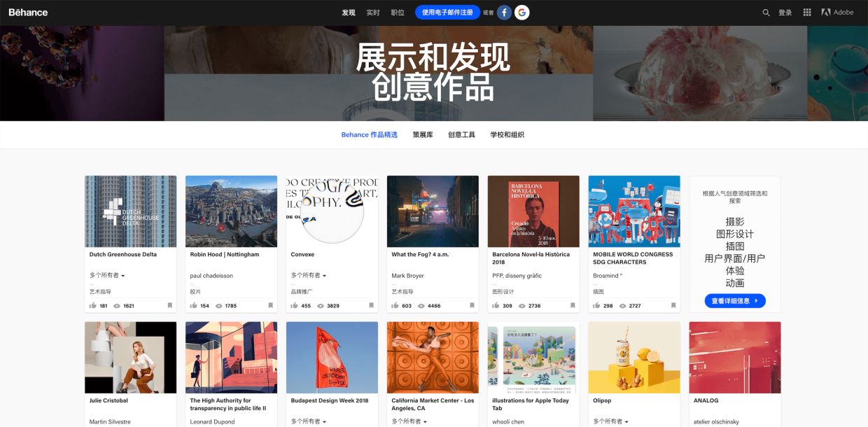868x427 pixels.
Task: Bookmark the Barcelona Novel·la Històrica project
Action: [x=573, y=306]
